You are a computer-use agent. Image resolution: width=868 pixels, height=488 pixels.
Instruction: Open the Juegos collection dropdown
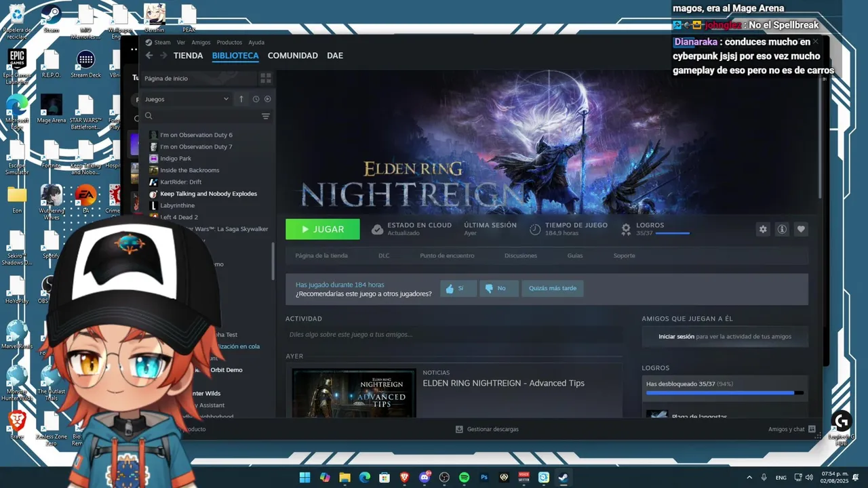tap(186, 99)
